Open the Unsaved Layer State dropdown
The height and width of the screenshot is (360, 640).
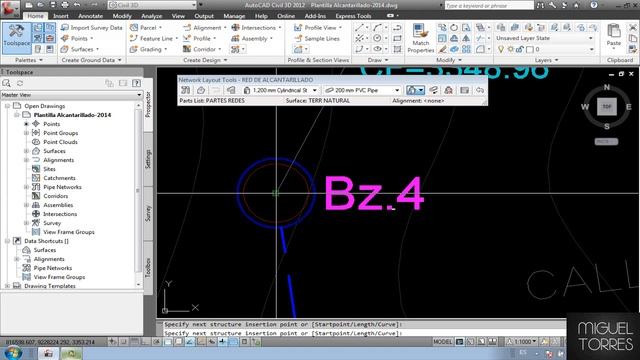pos(545,38)
